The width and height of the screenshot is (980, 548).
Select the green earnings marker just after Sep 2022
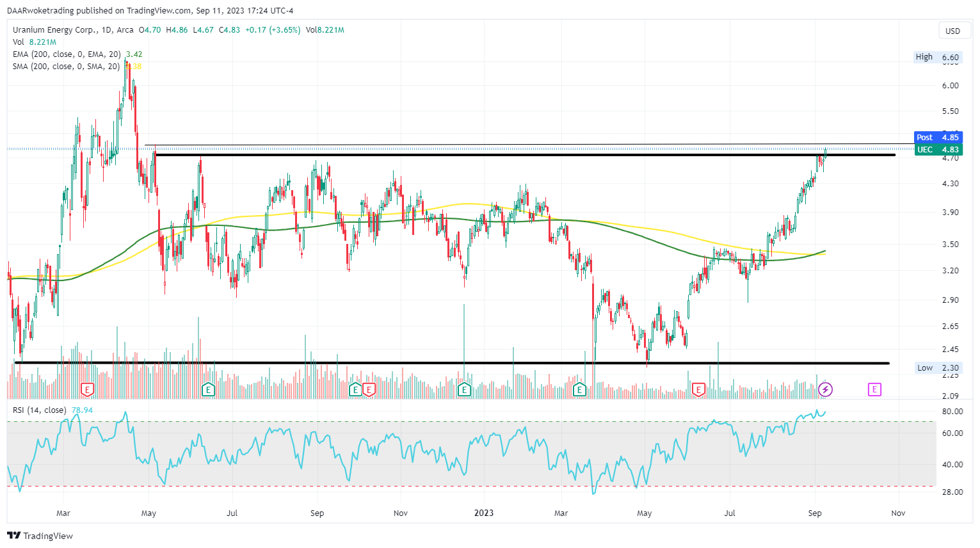tap(356, 389)
